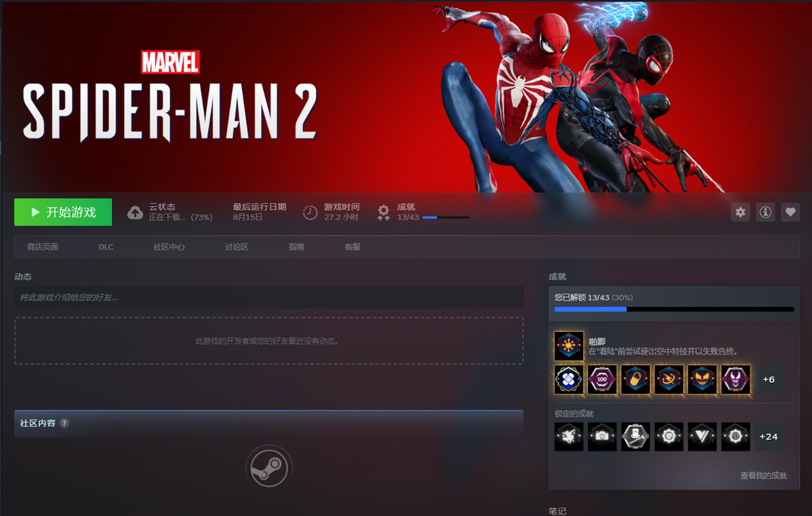Switch to the 讨论区 tab
This screenshot has width=812, height=516.
[x=237, y=247]
